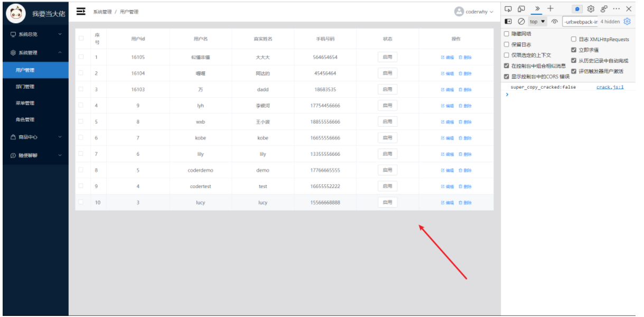Click the console filter input field
Image resolution: width=644 pixels, height=317 pixels.
pyautogui.click(x=580, y=22)
